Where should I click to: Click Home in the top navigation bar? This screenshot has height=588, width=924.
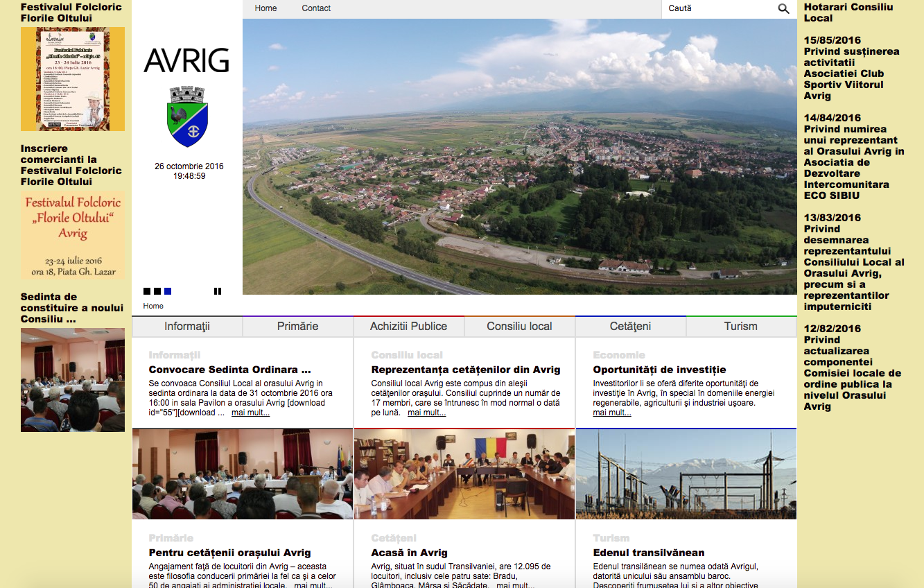[x=265, y=8]
